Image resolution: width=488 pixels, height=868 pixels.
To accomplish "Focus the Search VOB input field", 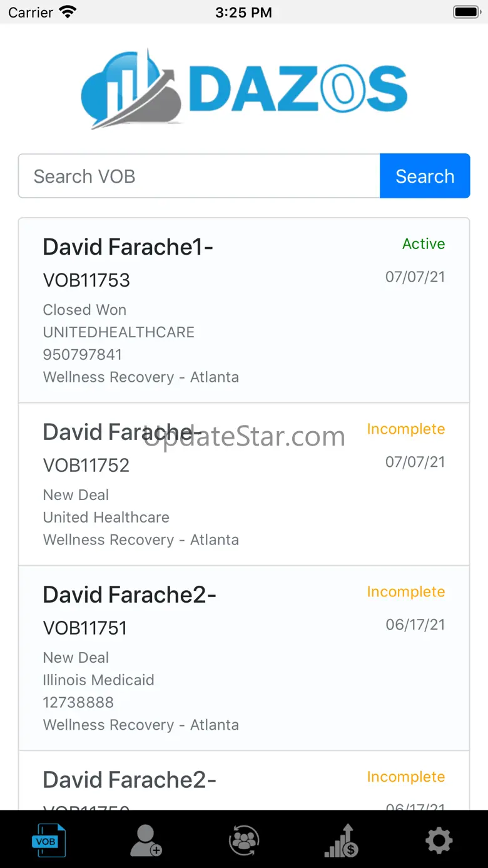I will pos(199,176).
